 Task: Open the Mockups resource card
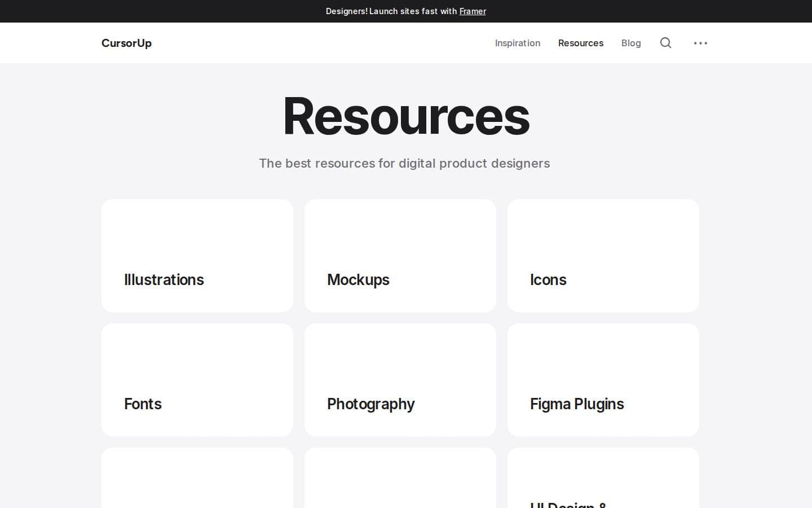400,256
